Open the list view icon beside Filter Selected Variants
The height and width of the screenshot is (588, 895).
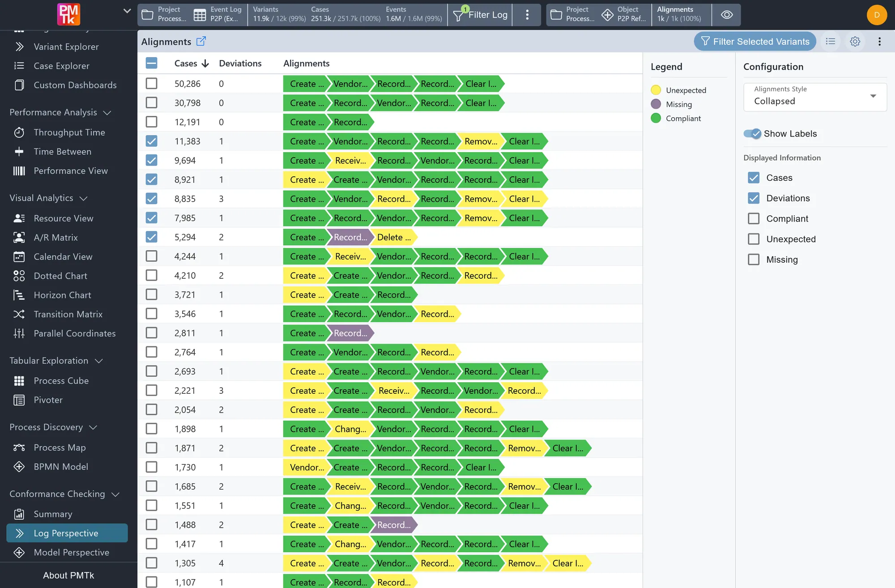pos(831,42)
